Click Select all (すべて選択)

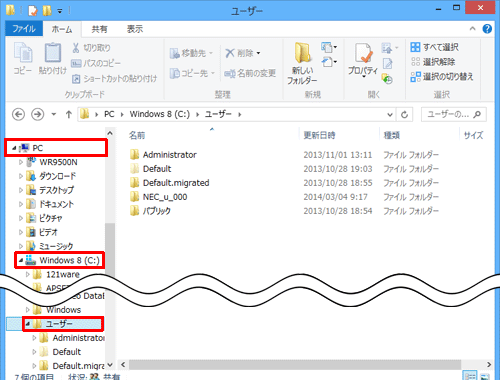[x=435, y=47]
